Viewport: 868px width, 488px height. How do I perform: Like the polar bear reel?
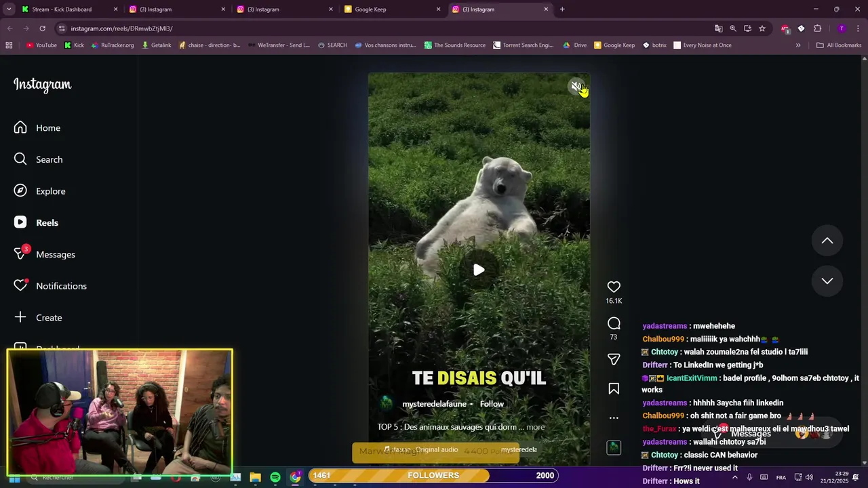pos(614,287)
